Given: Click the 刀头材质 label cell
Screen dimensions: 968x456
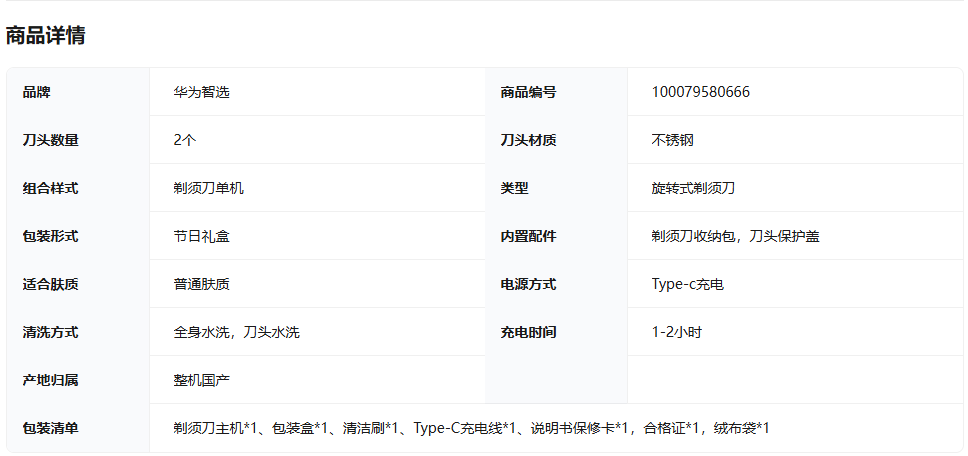Looking at the screenshot, I should (x=528, y=140).
